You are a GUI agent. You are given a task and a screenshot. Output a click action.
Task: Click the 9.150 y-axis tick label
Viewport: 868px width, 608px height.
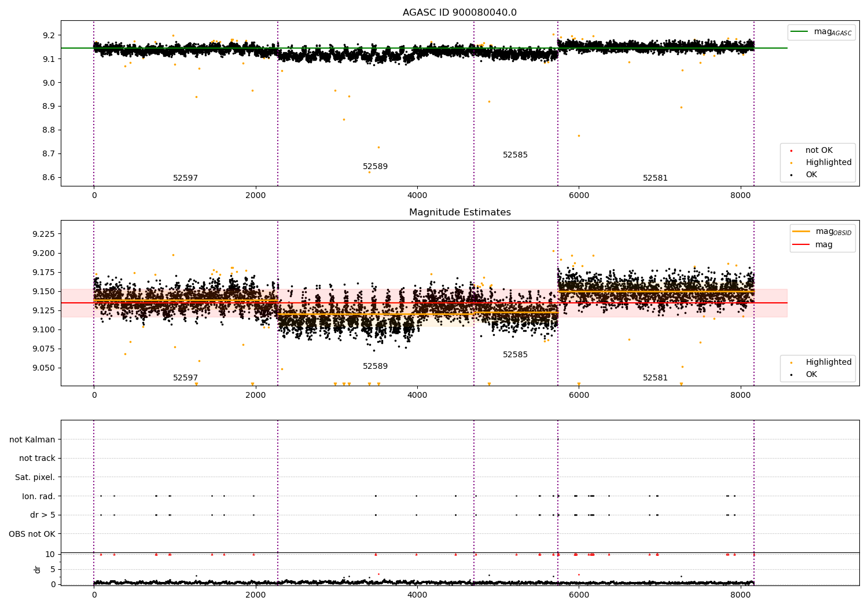43,291
